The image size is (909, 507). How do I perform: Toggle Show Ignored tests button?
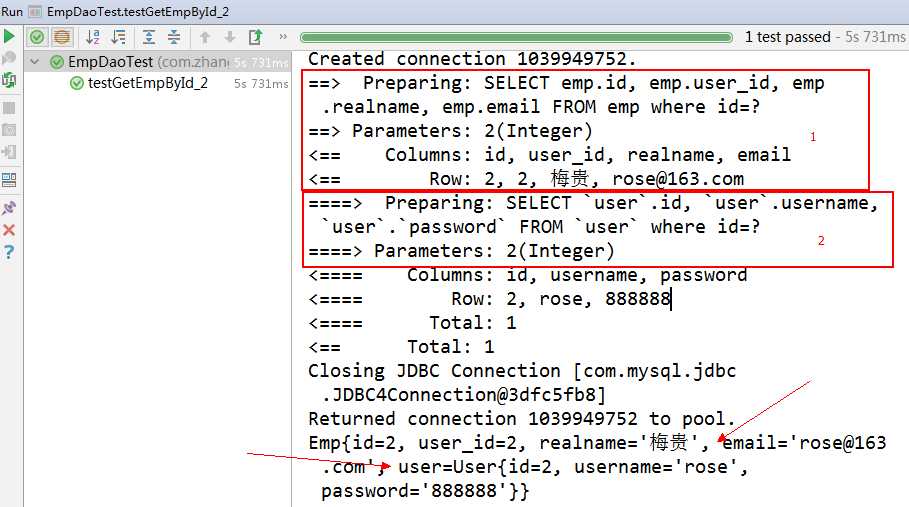(x=61, y=37)
